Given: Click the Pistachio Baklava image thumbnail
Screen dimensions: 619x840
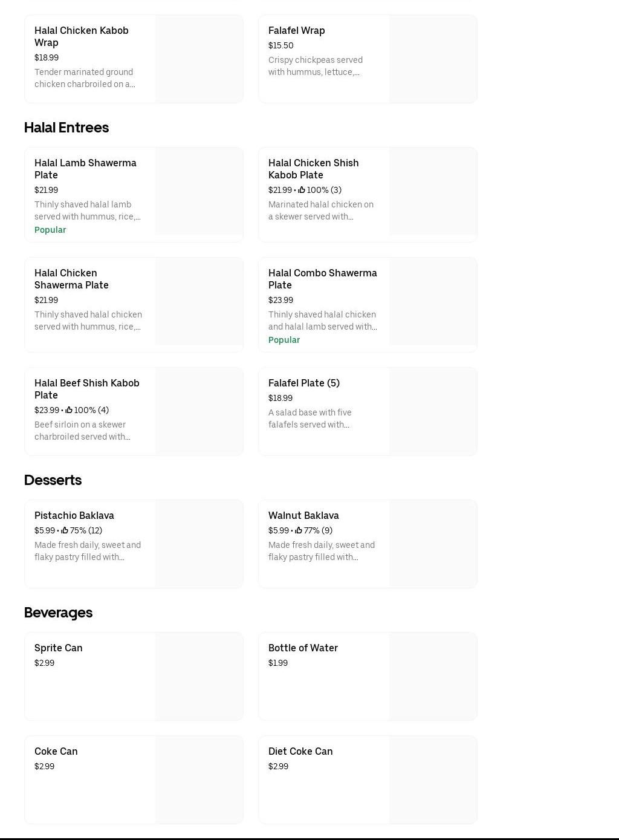Looking at the screenshot, I should point(199,544).
